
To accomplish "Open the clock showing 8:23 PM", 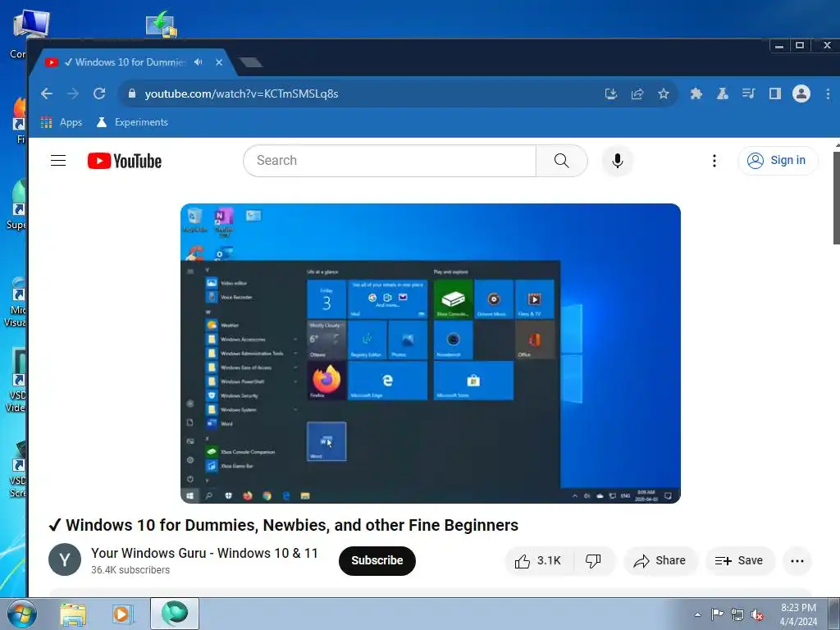I will (798, 614).
